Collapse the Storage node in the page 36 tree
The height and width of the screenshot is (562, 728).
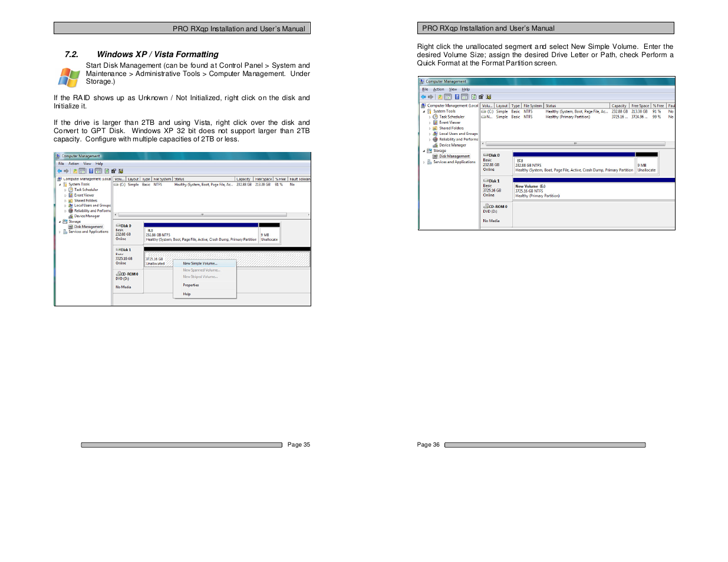(x=424, y=151)
